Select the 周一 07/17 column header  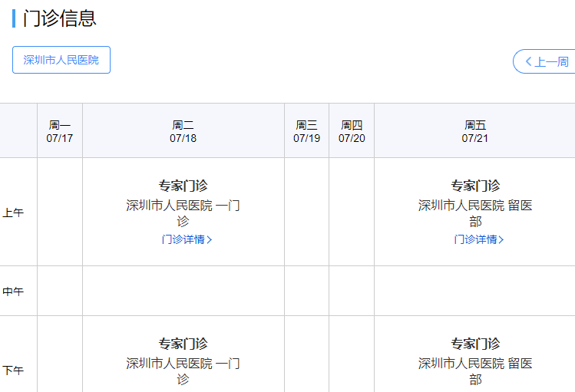click(59, 131)
